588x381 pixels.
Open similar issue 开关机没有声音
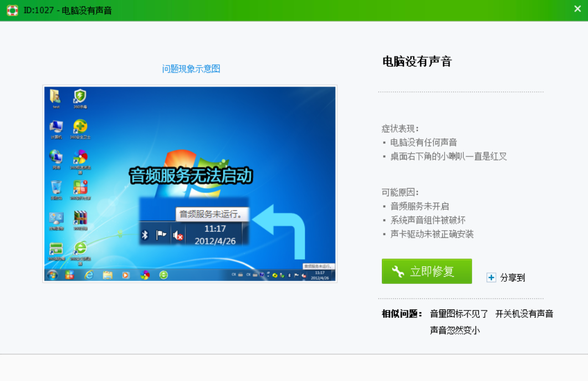[x=524, y=314]
